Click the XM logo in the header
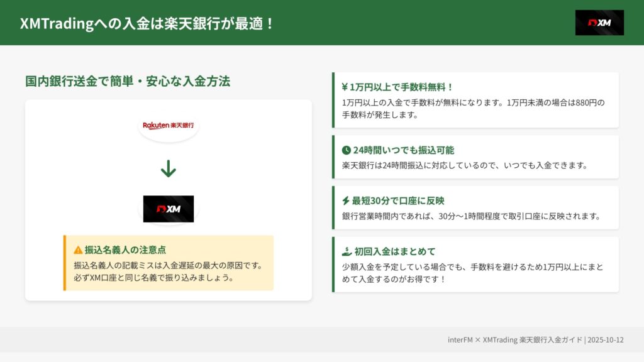Viewport: 644px width, 362px height. [x=599, y=23]
